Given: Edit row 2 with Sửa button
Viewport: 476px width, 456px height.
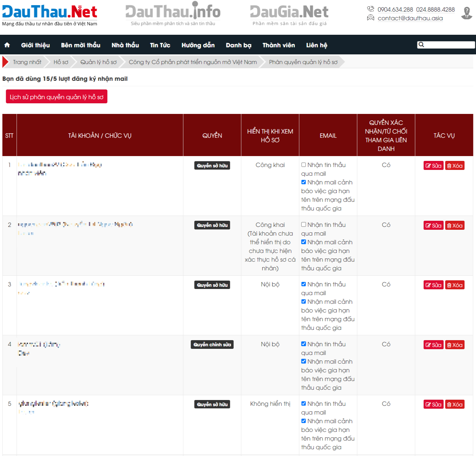Looking at the screenshot, I should [433, 226].
